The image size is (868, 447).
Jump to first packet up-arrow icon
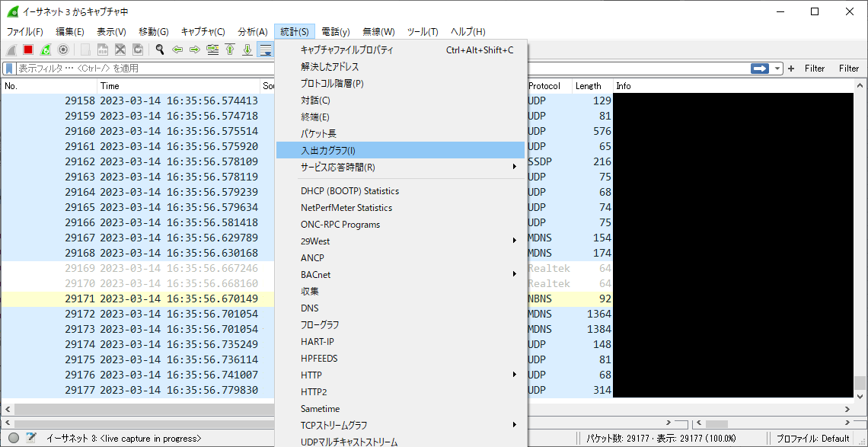(x=230, y=49)
